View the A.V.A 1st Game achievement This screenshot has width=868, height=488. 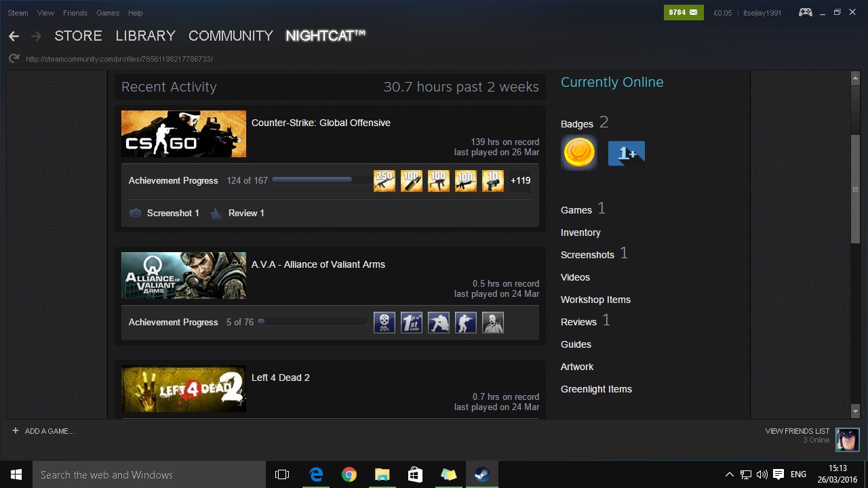point(412,323)
